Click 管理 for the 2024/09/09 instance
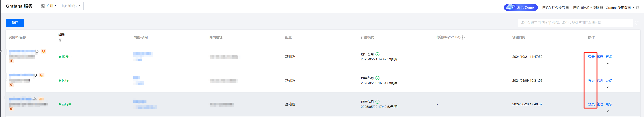Image resolution: width=644 pixels, height=117 pixels. point(600,81)
